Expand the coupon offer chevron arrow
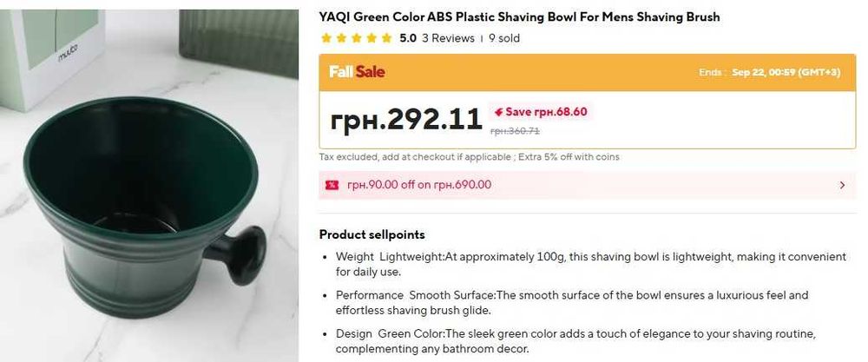The height and width of the screenshot is (362, 868). point(843,186)
